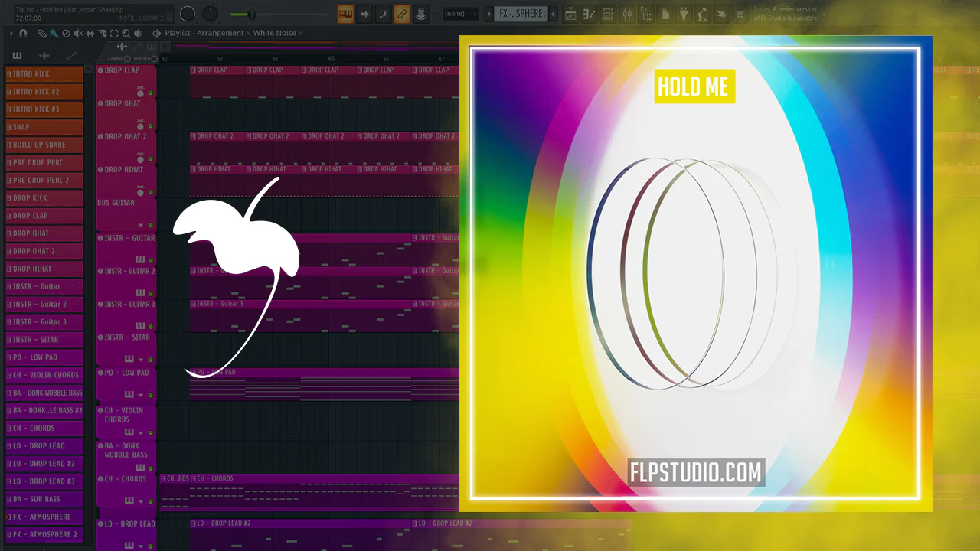Mute the BUS GUITAR track
This screenshot has width=980, height=551.
pyautogui.click(x=151, y=226)
